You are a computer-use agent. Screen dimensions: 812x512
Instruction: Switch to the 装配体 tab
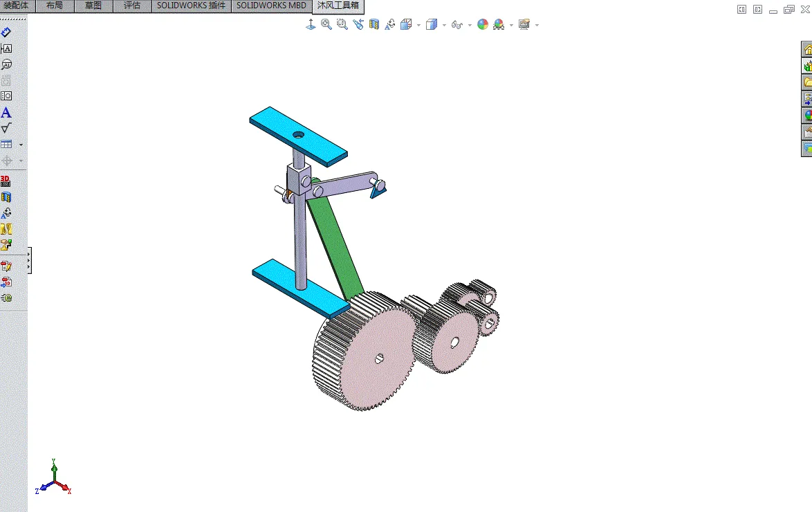(x=16, y=6)
